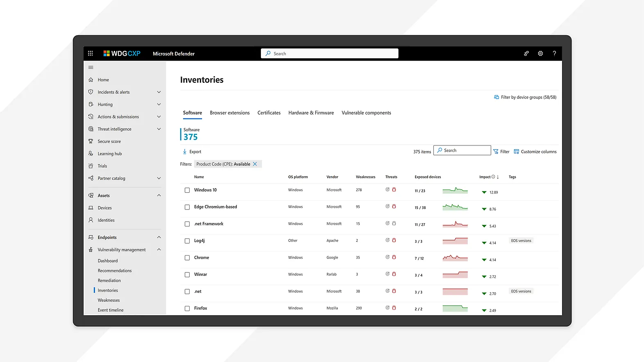This screenshot has width=644, height=362.
Task: Expand the Partner catalog chevron
Action: (159, 178)
